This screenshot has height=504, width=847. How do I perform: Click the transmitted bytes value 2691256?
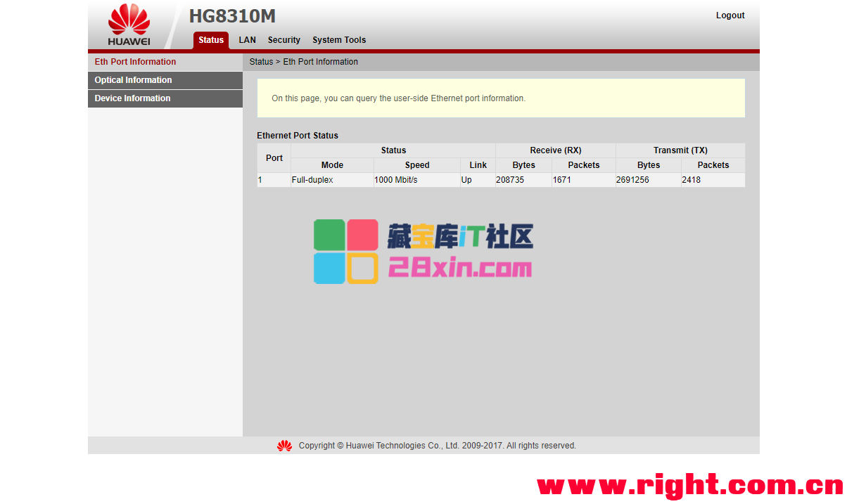tap(632, 180)
